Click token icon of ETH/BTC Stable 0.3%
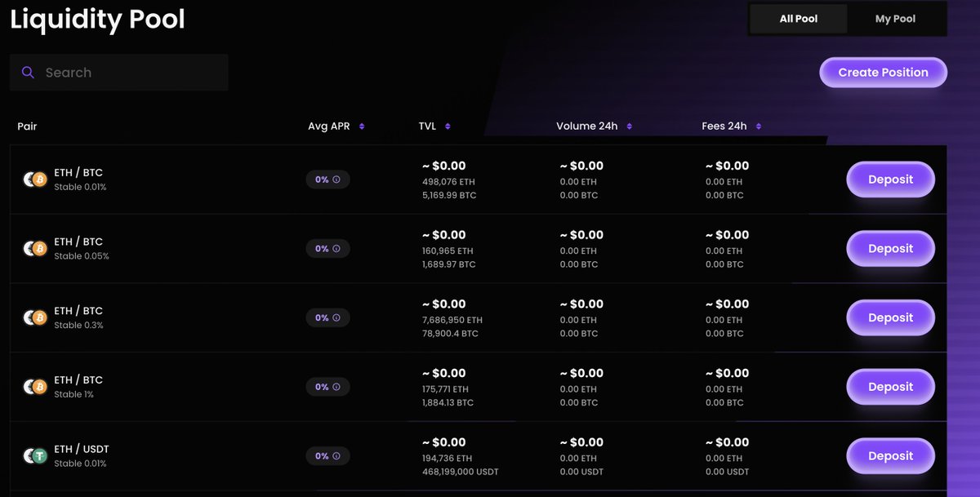The width and height of the screenshot is (980, 497). click(x=35, y=317)
